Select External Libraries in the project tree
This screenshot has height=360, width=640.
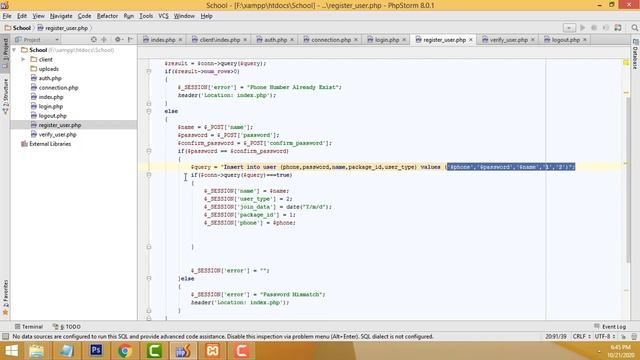(50, 144)
